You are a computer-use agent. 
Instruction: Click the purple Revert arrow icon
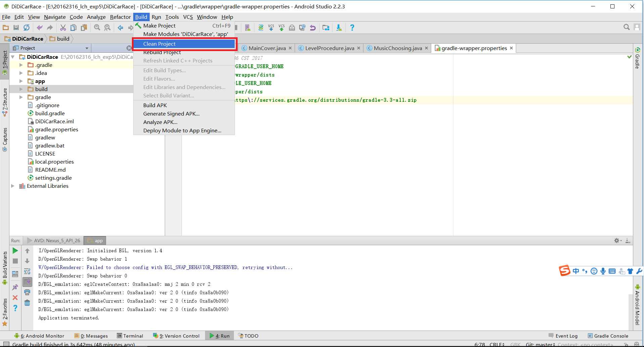pos(313,28)
